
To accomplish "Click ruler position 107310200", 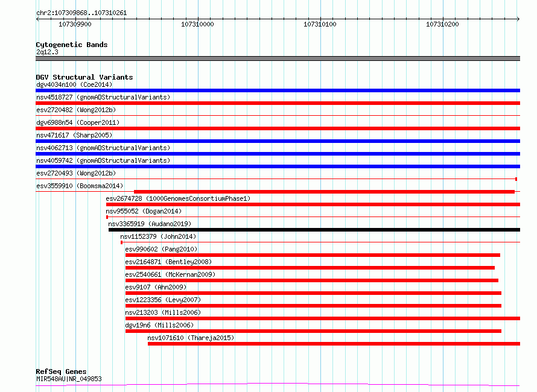I will pos(442,24).
